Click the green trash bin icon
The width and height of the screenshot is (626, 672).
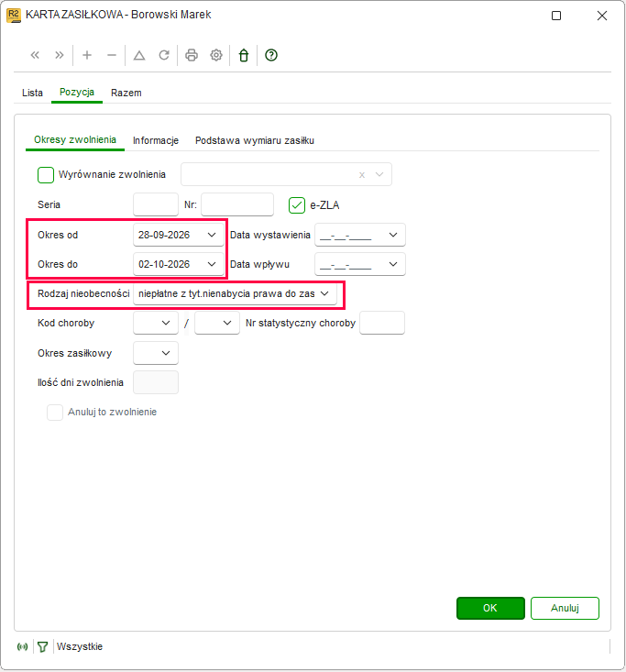click(244, 55)
